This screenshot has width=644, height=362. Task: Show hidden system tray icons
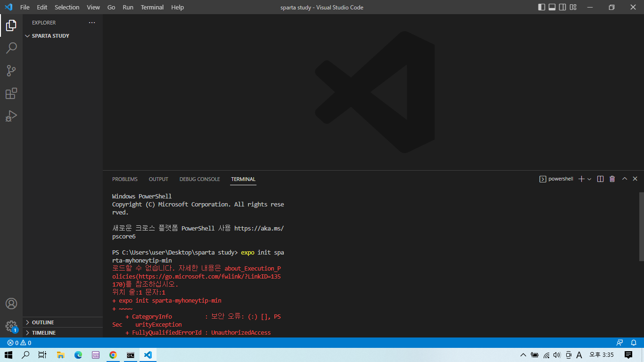523,355
